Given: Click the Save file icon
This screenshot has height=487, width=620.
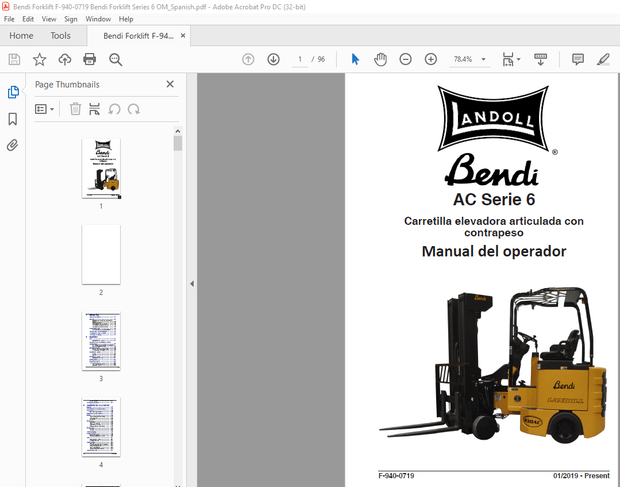Looking at the screenshot, I should click(14, 59).
